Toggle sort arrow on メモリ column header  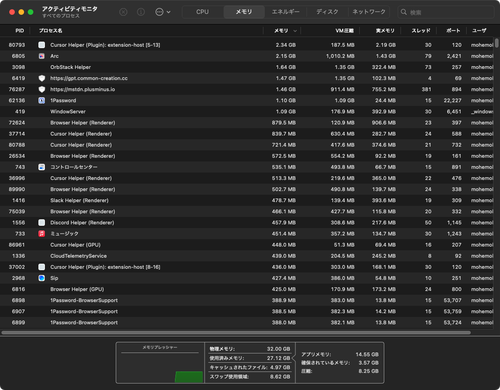pos(295,31)
